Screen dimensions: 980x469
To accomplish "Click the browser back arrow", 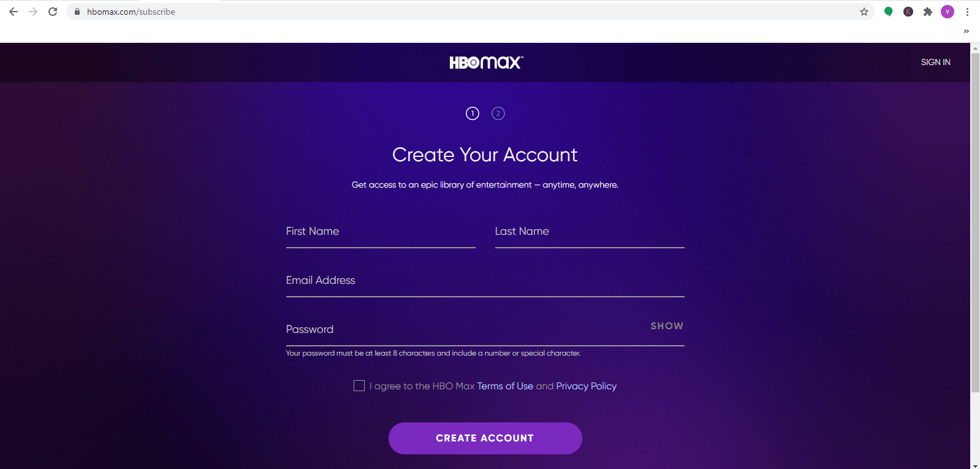I will (13, 12).
